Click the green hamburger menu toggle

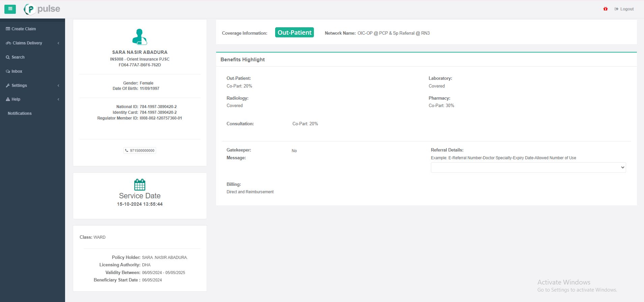point(10,9)
